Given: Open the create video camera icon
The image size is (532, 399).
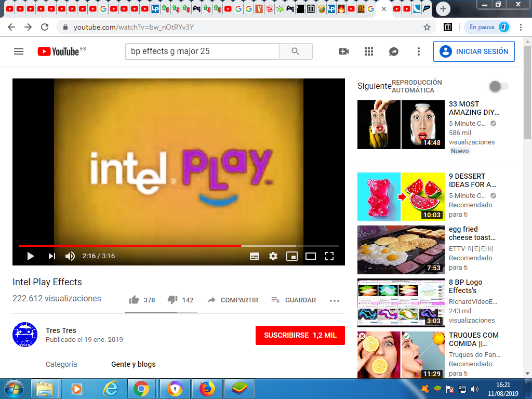Looking at the screenshot, I should tap(343, 51).
